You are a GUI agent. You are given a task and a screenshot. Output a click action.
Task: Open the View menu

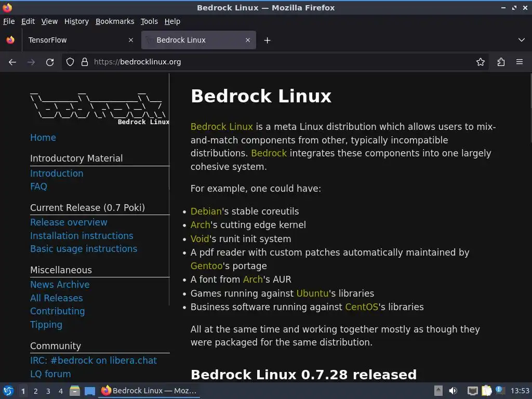(49, 21)
